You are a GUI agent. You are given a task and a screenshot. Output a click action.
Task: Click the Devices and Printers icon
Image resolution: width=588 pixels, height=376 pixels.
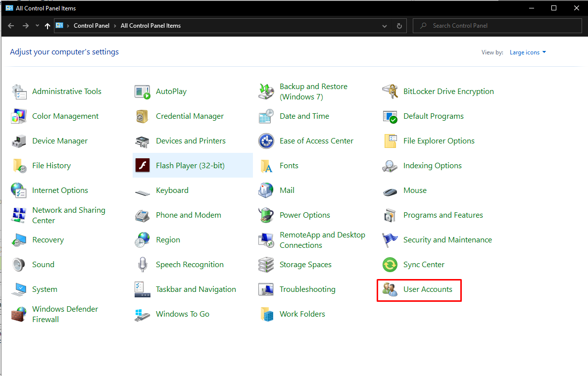point(143,141)
